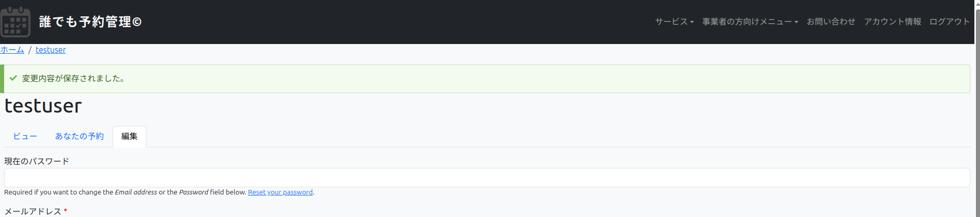980x217 pixels.
Task: Open the あなたの予約 tab
Action: pos(79,136)
